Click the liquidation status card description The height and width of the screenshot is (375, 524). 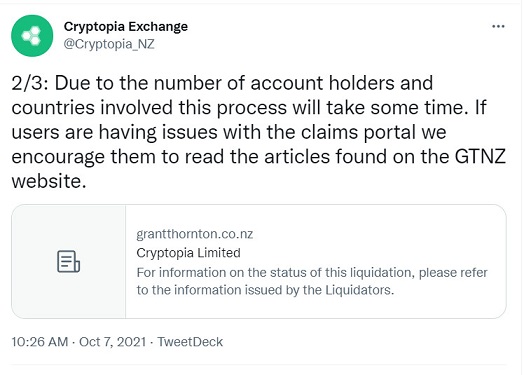pos(312,281)
